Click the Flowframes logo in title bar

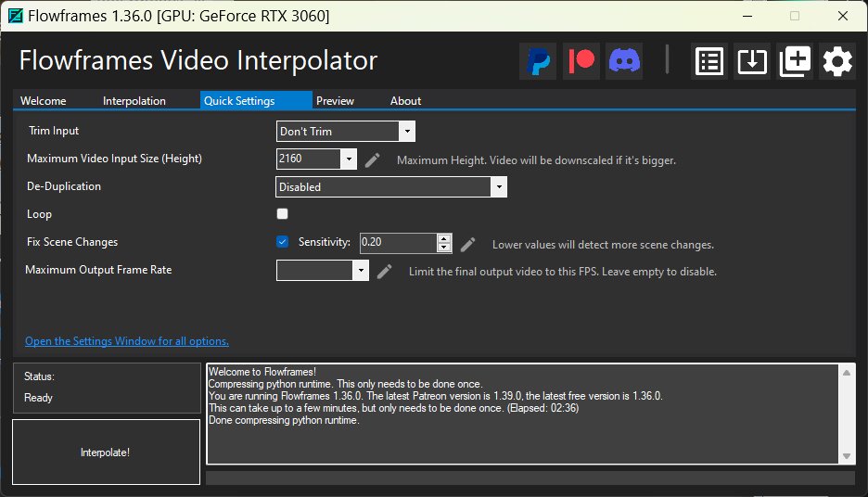(x=16, y=16)
